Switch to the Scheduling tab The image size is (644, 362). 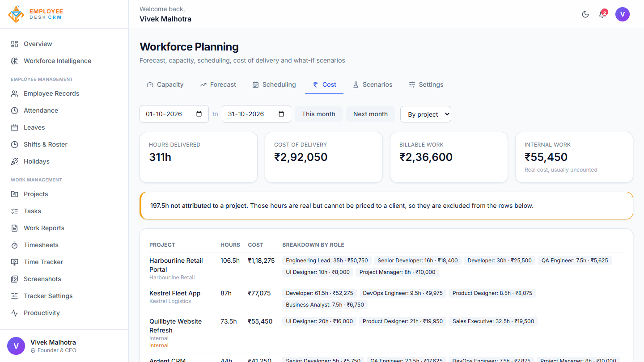(274, 84)
